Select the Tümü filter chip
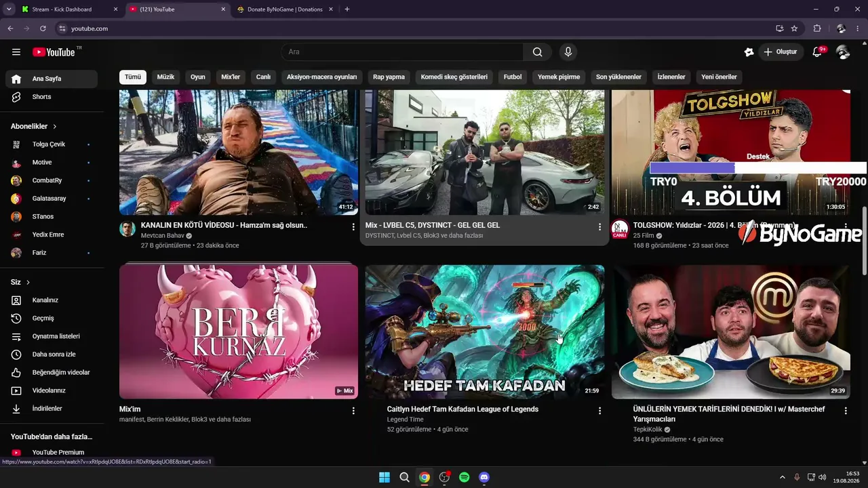This screenshot has height=488, width=868. (133, 77)
